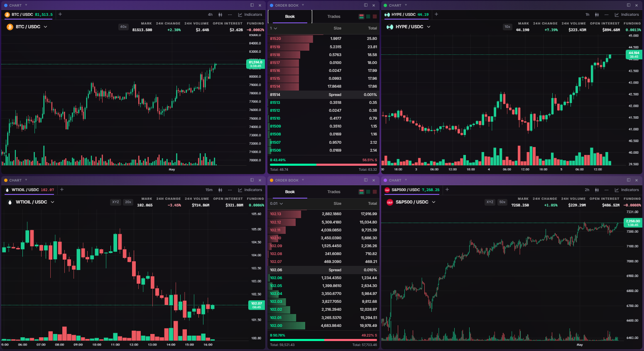
Task: Select the BTC / USDC 81,513.5 chart tab
Action: click(29, 15)
